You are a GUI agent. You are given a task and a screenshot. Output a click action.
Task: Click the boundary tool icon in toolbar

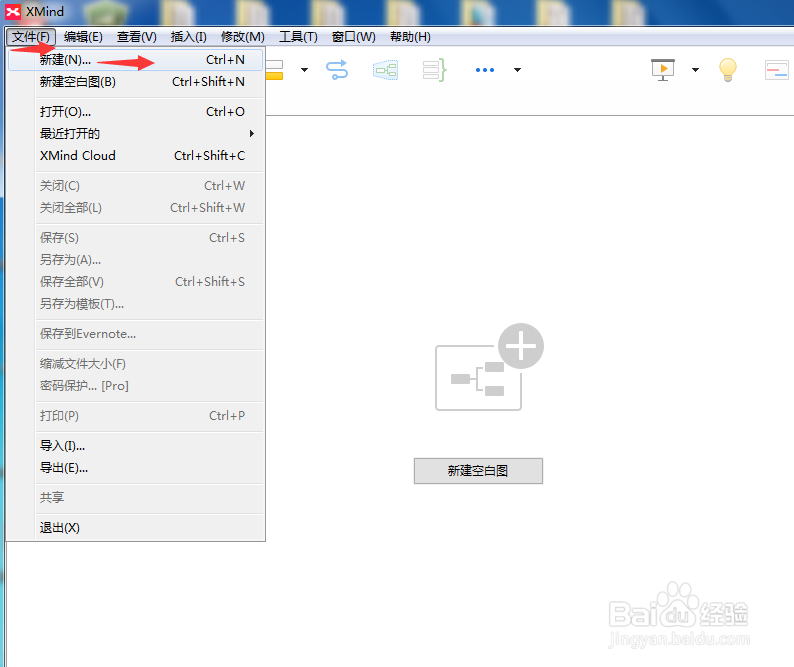point(385,70)
